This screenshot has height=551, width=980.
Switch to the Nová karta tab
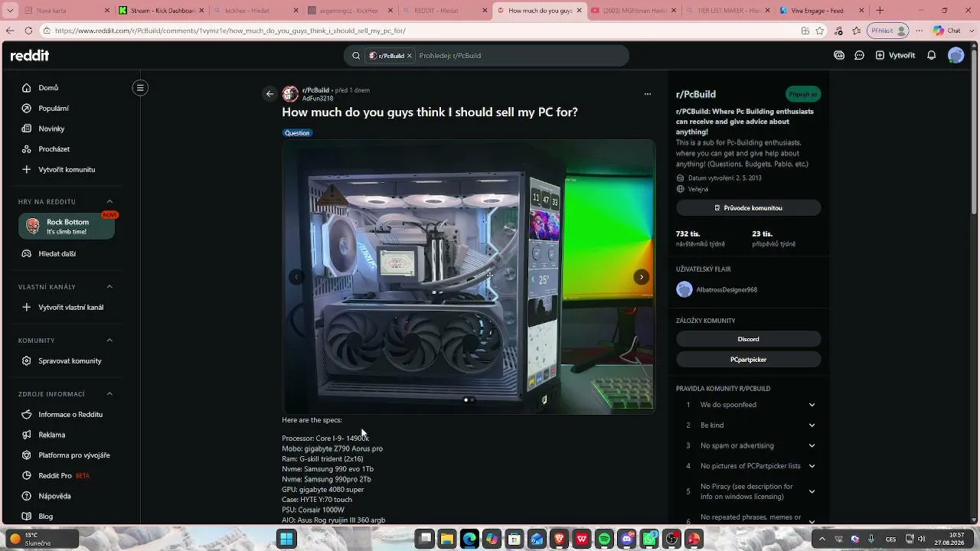pyautogui.click(x=65, y=11)
